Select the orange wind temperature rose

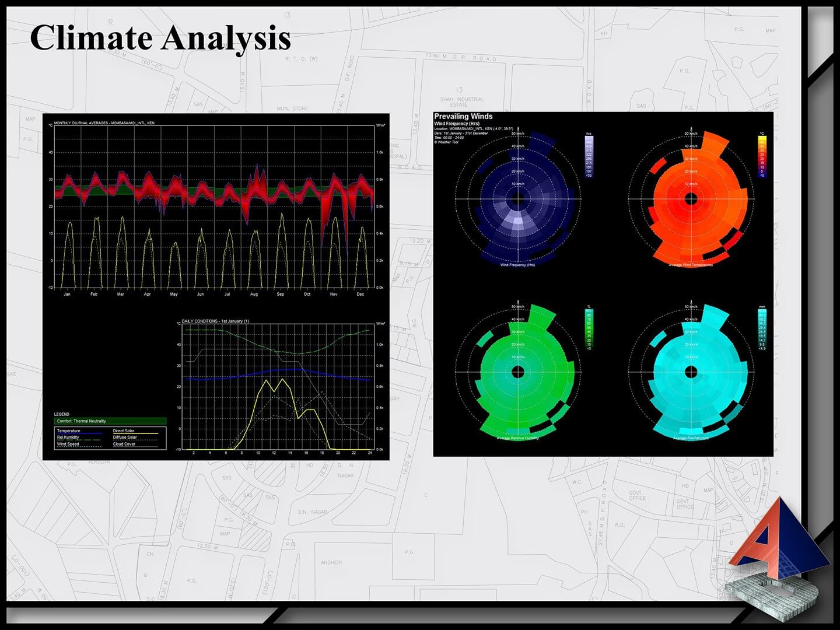click(691, 198)
